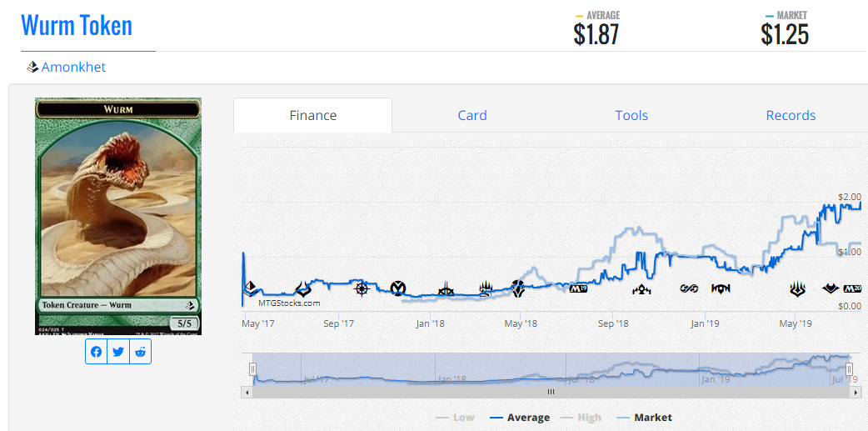Open the Amonkhet set link
Viewport: 868px width, 431px height.
point(73,67)
